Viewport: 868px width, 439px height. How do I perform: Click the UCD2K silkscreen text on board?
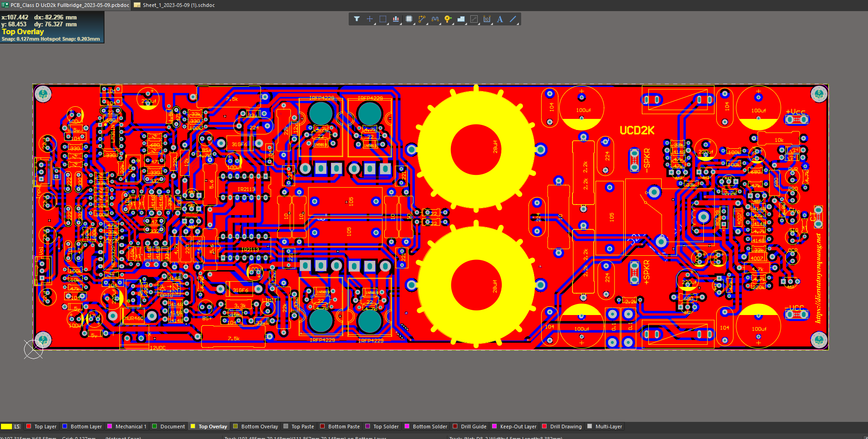[637, 130]
